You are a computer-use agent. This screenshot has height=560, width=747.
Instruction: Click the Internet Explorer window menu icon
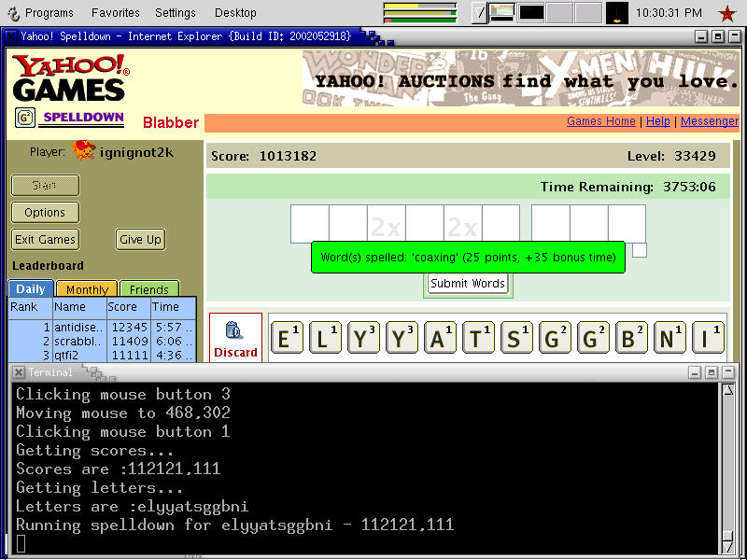12,36
